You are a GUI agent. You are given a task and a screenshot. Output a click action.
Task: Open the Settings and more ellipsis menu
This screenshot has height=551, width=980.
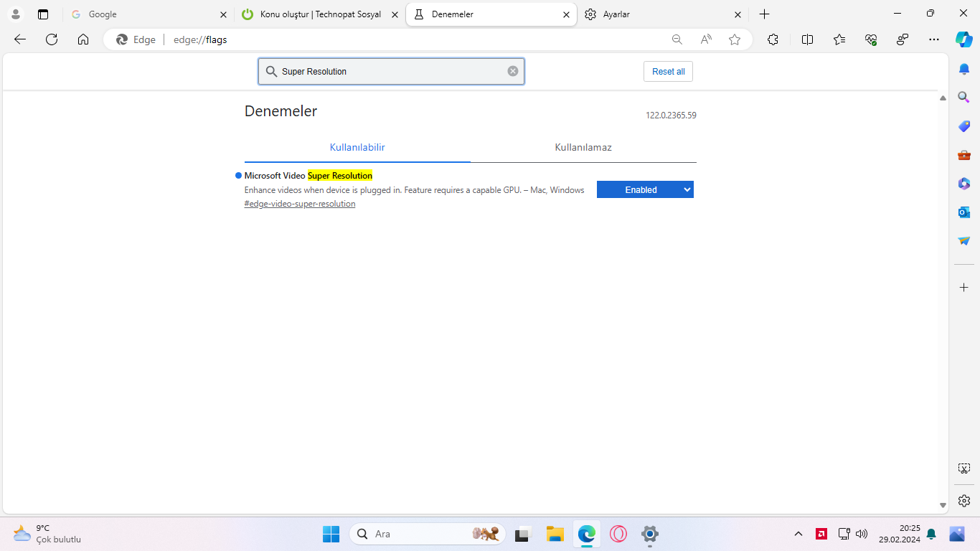click(933, 39)
